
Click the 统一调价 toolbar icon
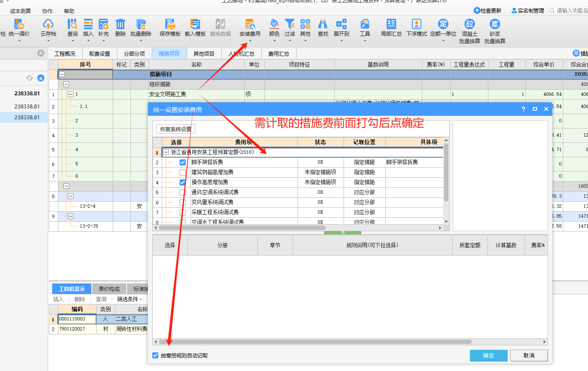tap(19, 24)
